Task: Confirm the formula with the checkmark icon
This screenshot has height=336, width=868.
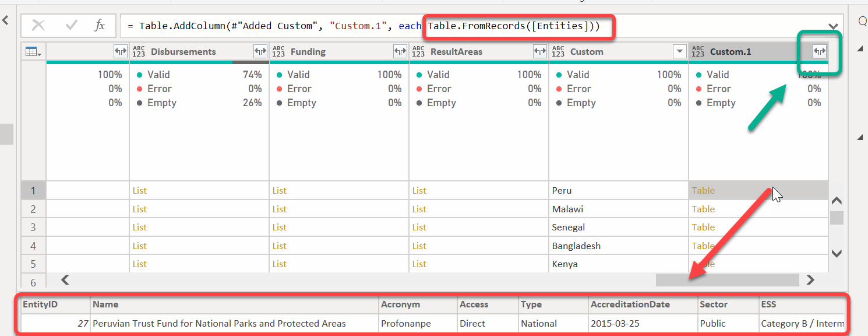Action: coord(72,26)
